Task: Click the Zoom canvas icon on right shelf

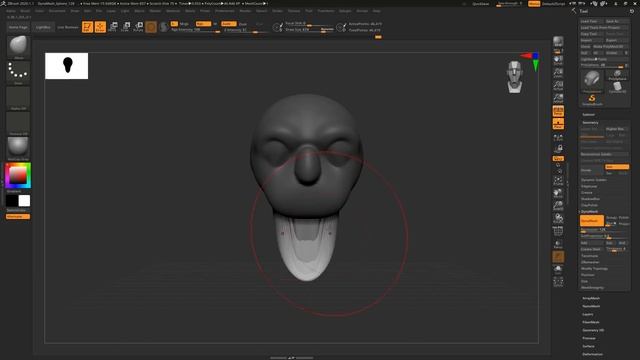Action: click(x=558, y=73)
